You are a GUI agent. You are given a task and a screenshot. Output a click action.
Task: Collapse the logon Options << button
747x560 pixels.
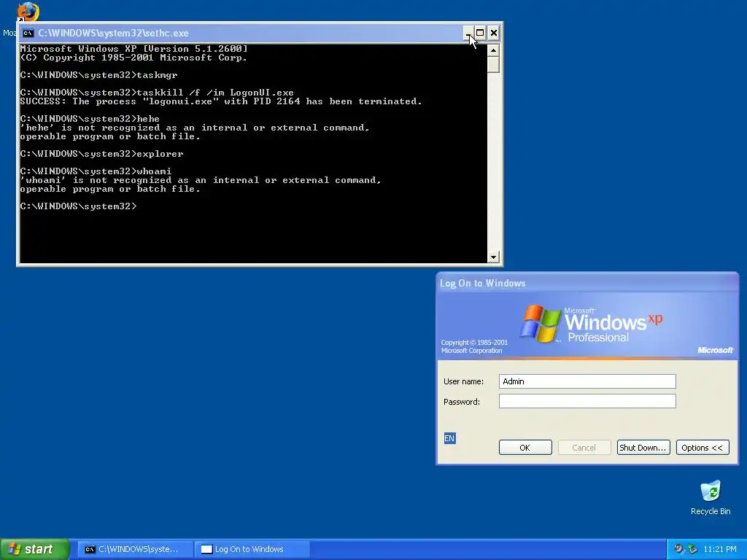tap(703, 448)
